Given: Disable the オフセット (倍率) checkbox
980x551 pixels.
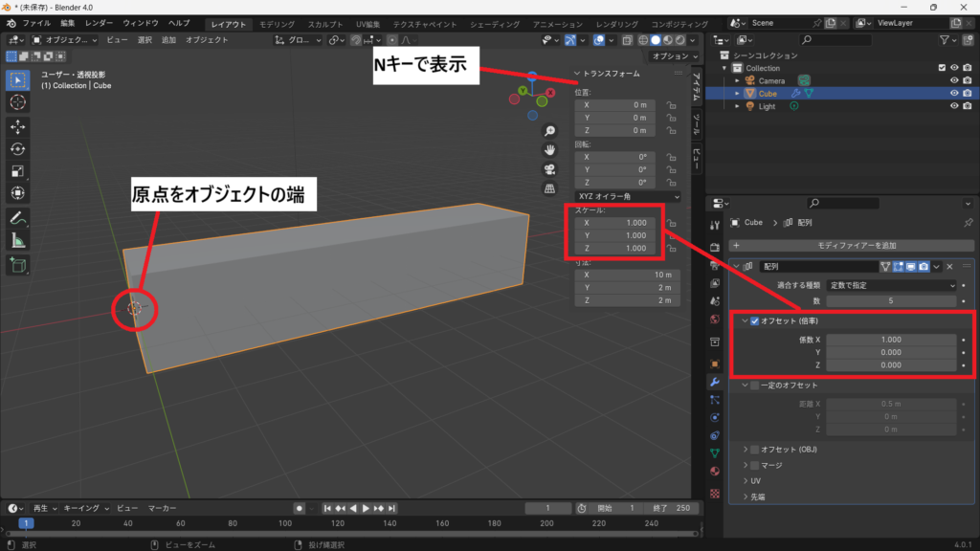Looking at the screenshot, I should coord(756,321).
